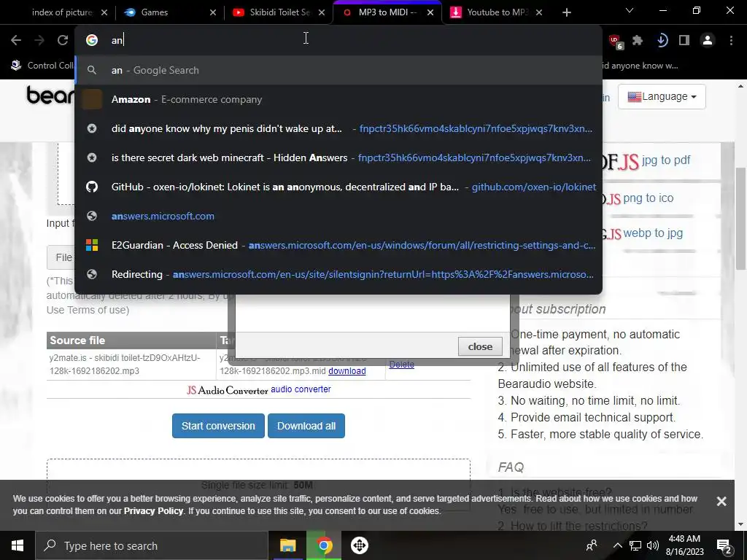The width and height of the screenshot is (747, 560).
Task: Open the Windows Start menu
Action: (x=18, y=545)
